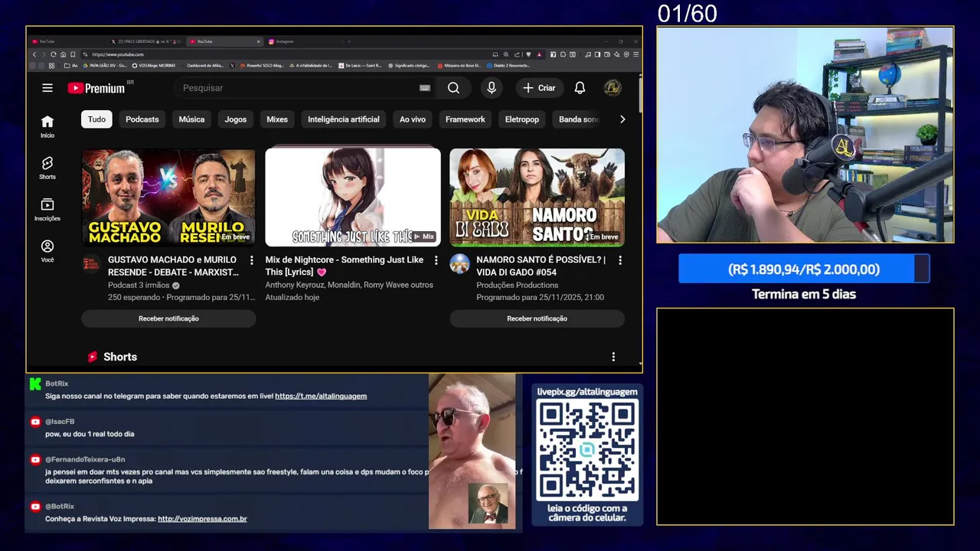
Task: Open options menu for Gustavo Machado debate video
Action: [252, 260]
